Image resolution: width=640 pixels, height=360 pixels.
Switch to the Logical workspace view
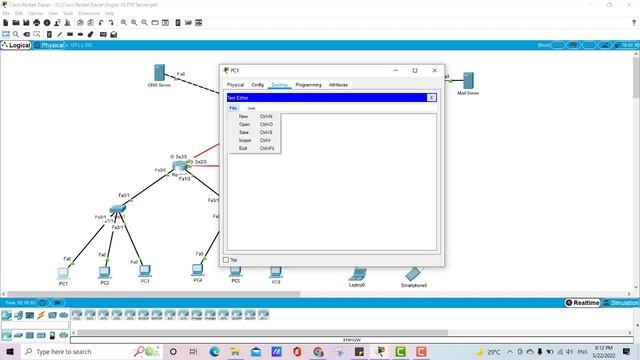[x=16, y=45]
